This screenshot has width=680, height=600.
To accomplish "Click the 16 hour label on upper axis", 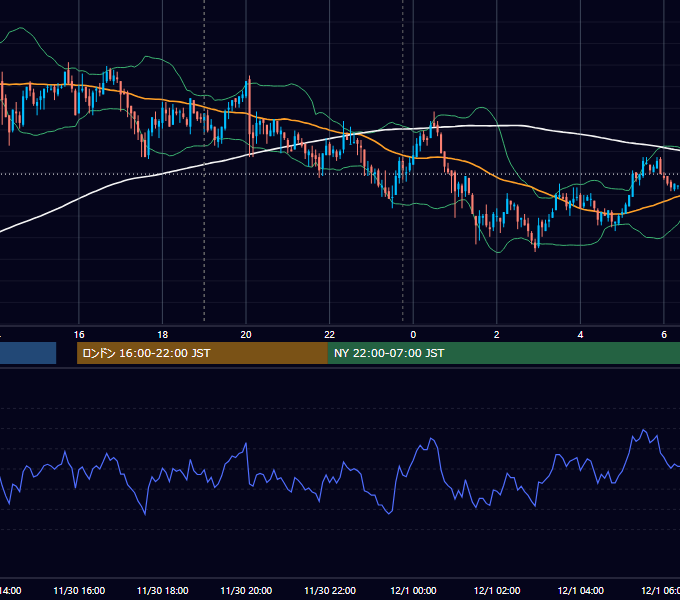I will pos(79,335).
